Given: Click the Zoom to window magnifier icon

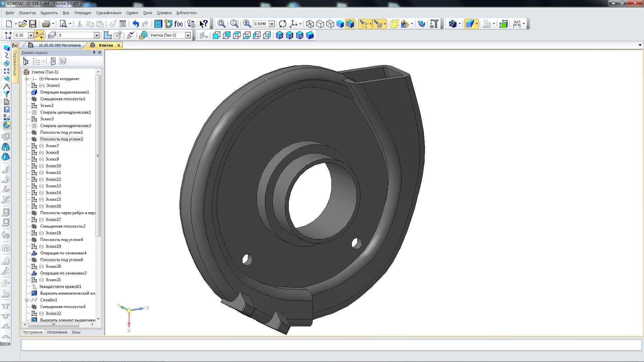Looking at the screenshot, I should tap(234, 24).
